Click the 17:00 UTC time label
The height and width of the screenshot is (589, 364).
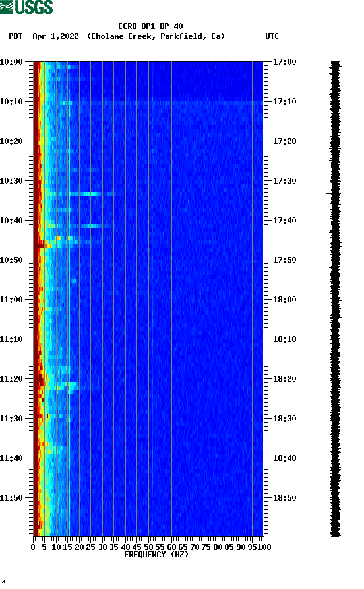(284, 62)
